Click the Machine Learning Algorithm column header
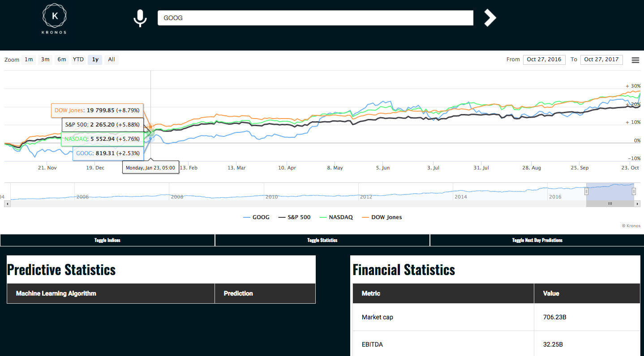 111,293
